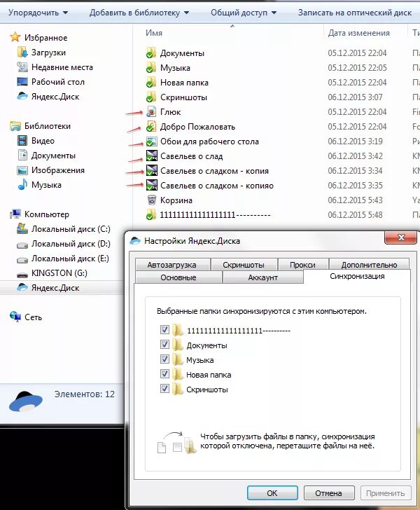Select the Музыка library icon in sidebar

pos(22,185)
